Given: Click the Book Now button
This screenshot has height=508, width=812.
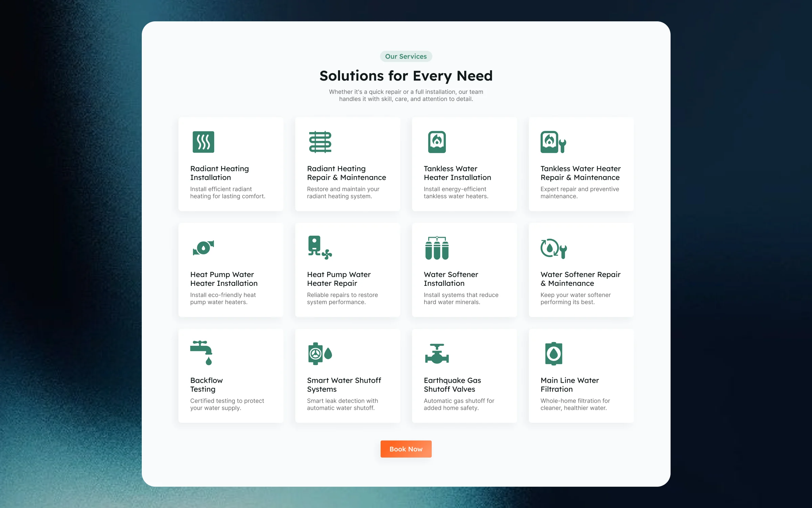Looking at the screenshot, I should click(406, 449).
